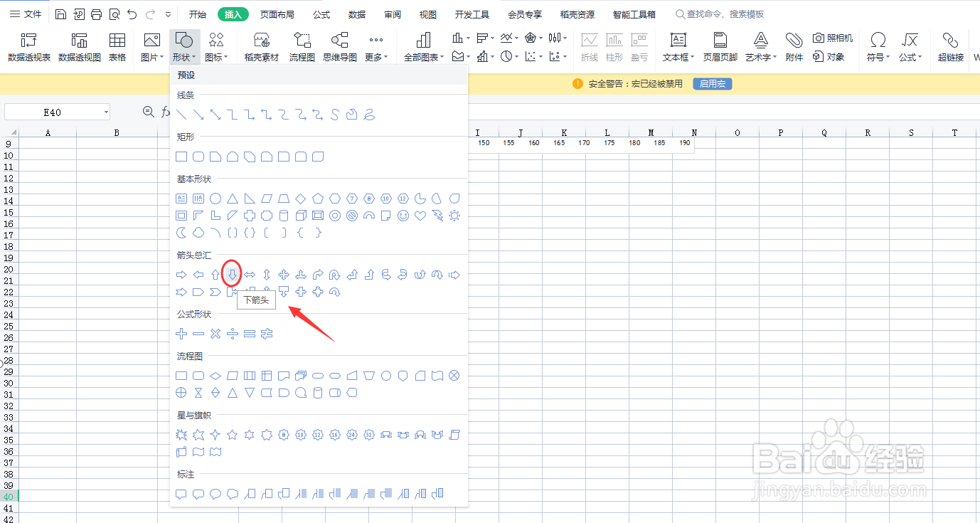Insert a pivot chart (数据透视图)

click(80, 48)
